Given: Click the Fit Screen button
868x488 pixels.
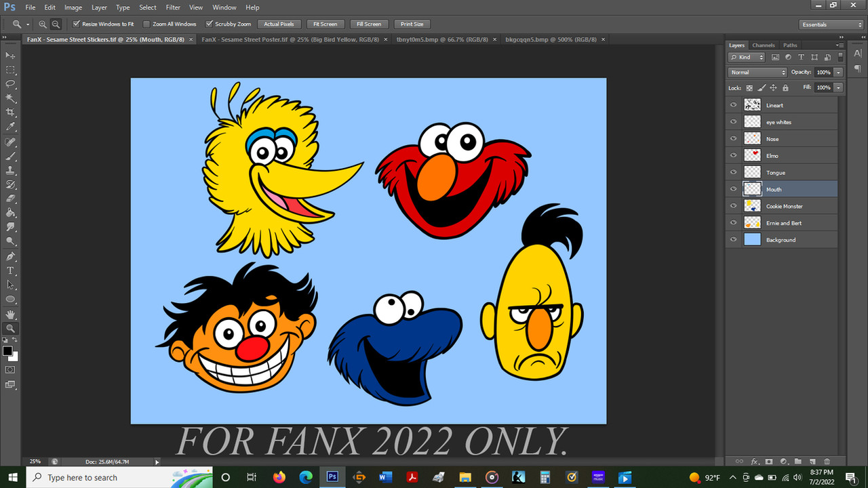Looking at the screenshot, I should tap(325, 24).
